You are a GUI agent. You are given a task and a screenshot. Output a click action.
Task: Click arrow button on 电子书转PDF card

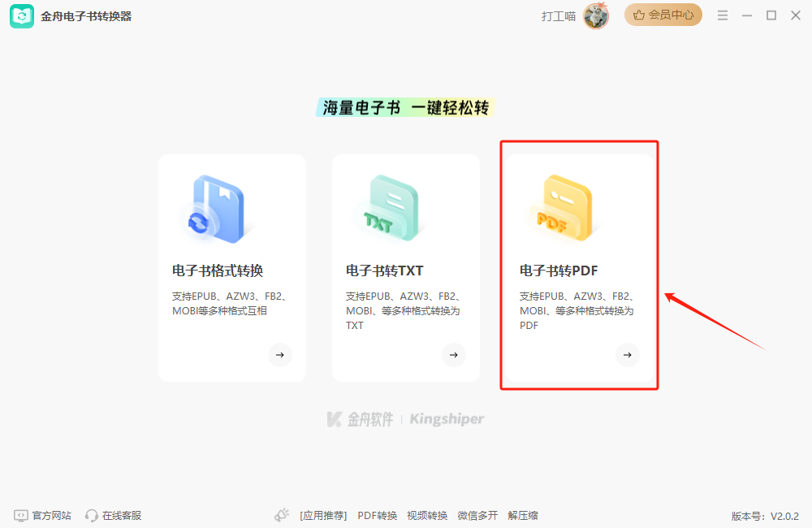pos(628,355)
